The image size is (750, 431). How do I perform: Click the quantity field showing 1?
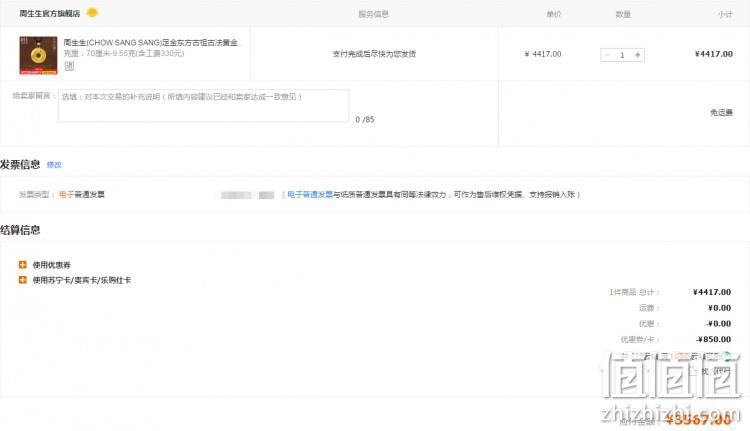622,55
